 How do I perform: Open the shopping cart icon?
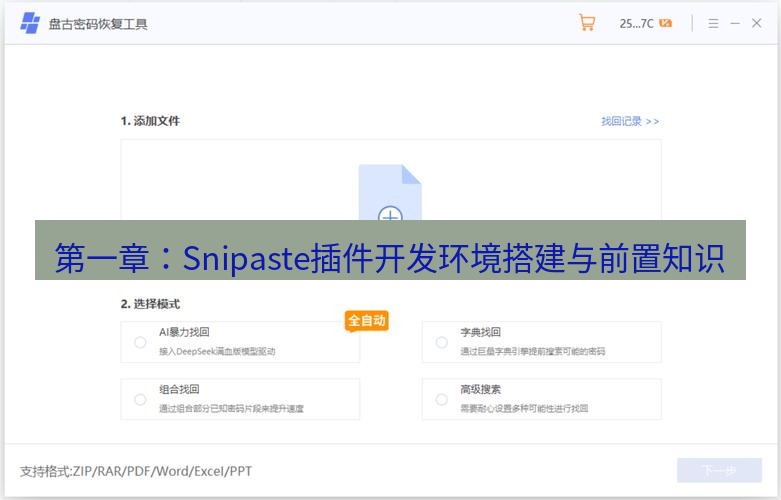tap(587, 23)
